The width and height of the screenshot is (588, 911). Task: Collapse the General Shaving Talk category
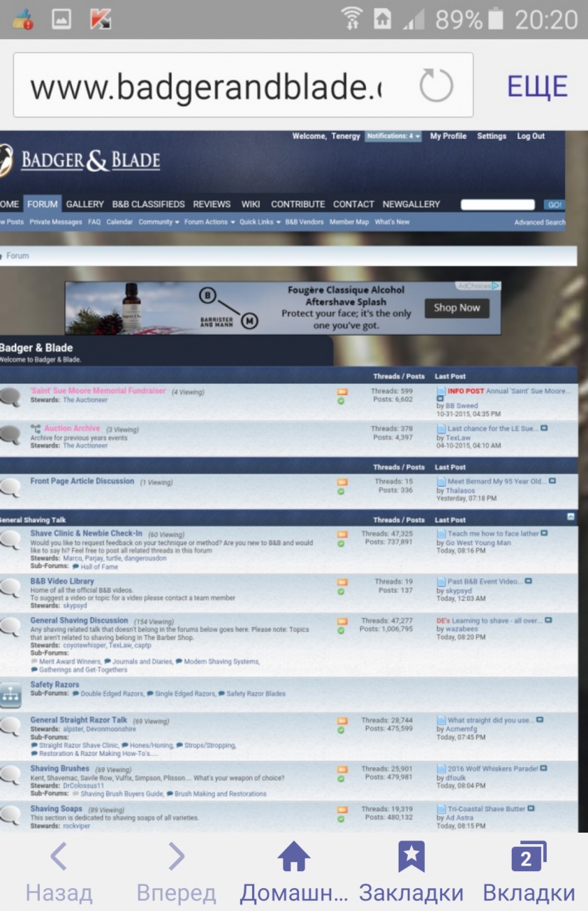click(x=571, y=515)
